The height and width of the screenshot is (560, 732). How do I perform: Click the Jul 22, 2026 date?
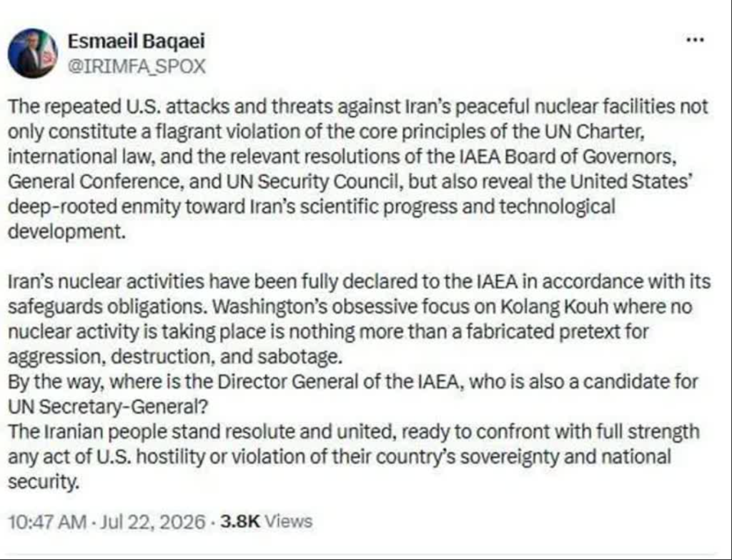[153, 521]
